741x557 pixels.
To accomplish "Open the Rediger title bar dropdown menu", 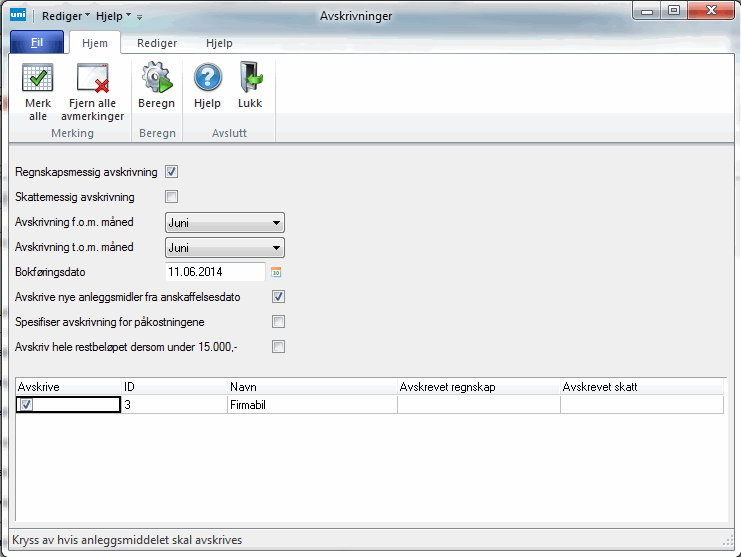I will point(66,16).
